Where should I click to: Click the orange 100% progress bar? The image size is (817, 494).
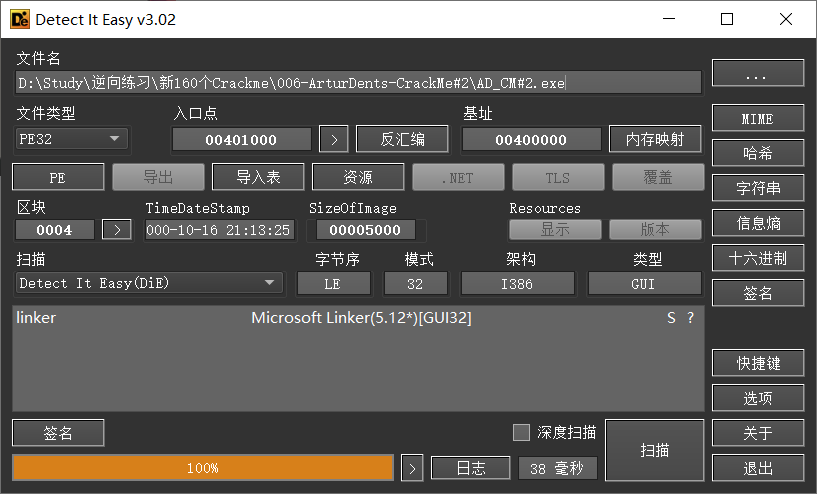point(203,468)
